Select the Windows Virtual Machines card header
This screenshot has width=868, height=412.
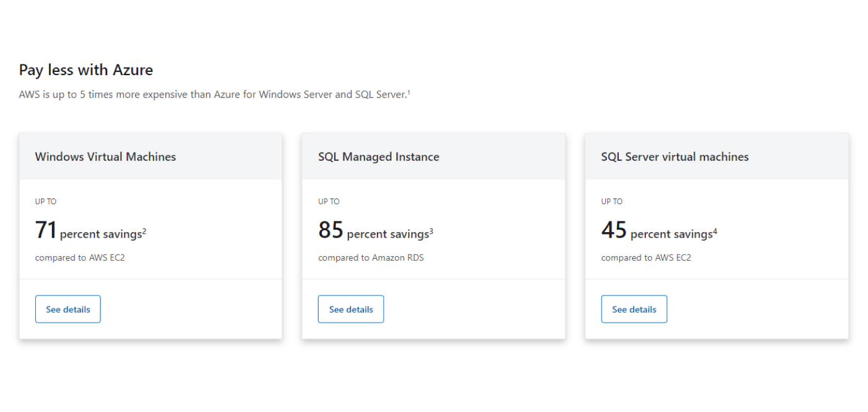(105, 156)
